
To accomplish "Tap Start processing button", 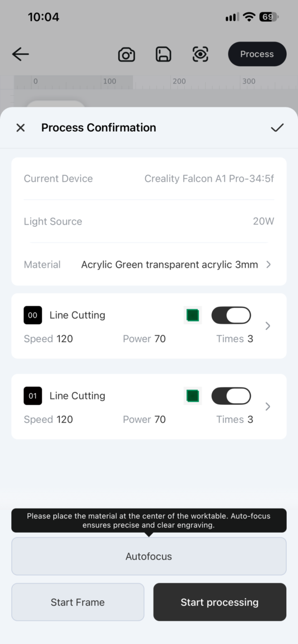I will (x=220, y=602).
